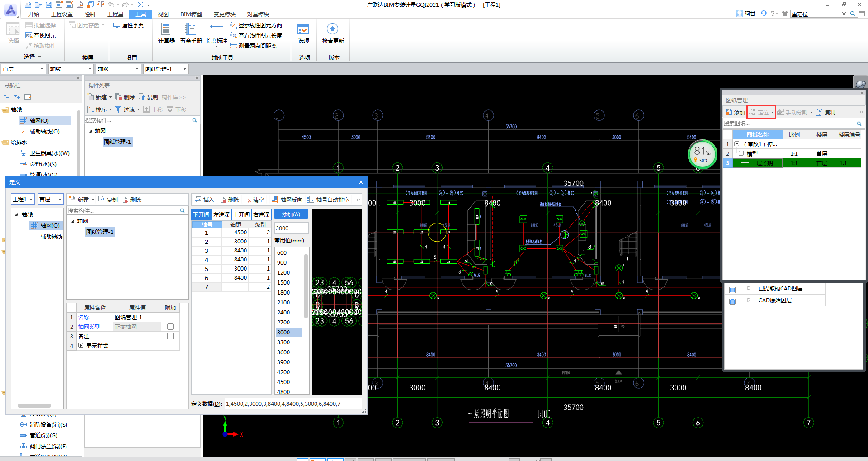This screenshot has height=461, width=868.
Task: Switch to 上开间 tab in 定义 dialog
Action: [x=241, y=214]
